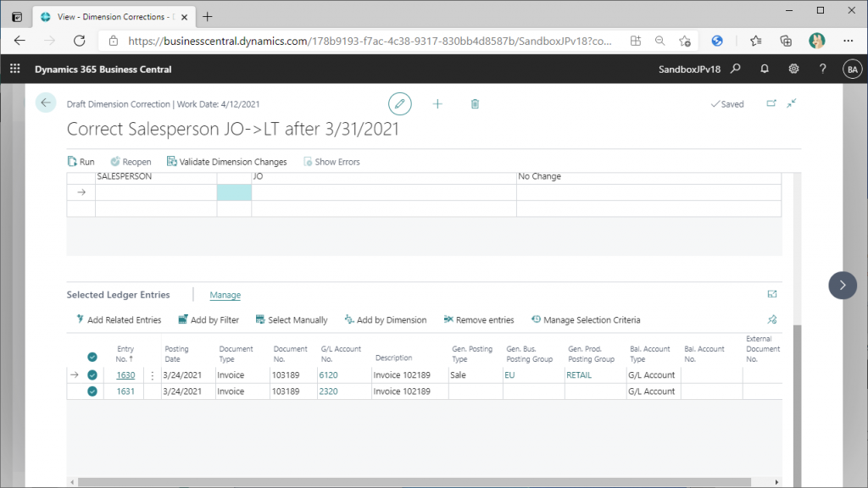Click the SandboxJPv18 environment name
Viewport: 868px width, 488px height.
tap(689, 69)
